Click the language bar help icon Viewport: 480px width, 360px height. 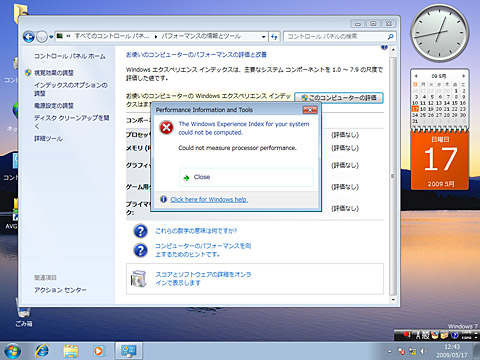tap(455, 335)
